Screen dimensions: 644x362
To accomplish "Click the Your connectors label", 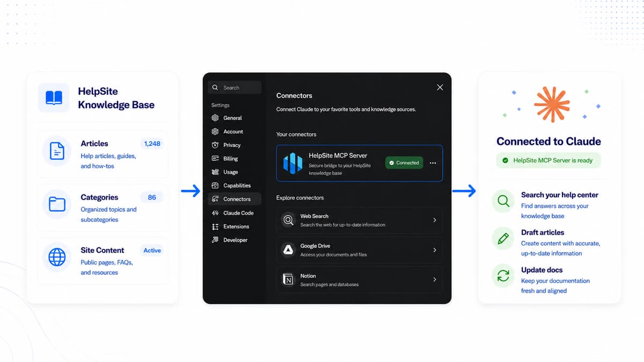I will (296, 134).
